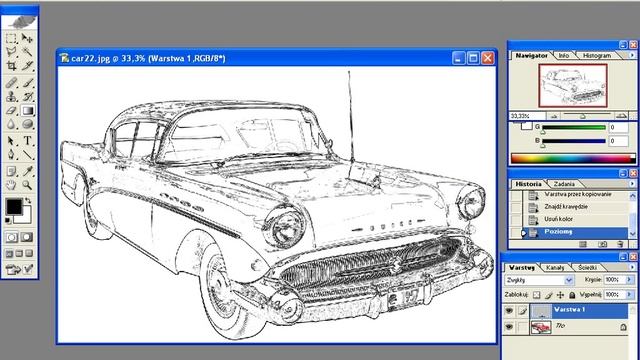Toggle lock transparent pixels in Zablokuj row
The width and height of the screenshot is (640, 360).
pos(537,295)
